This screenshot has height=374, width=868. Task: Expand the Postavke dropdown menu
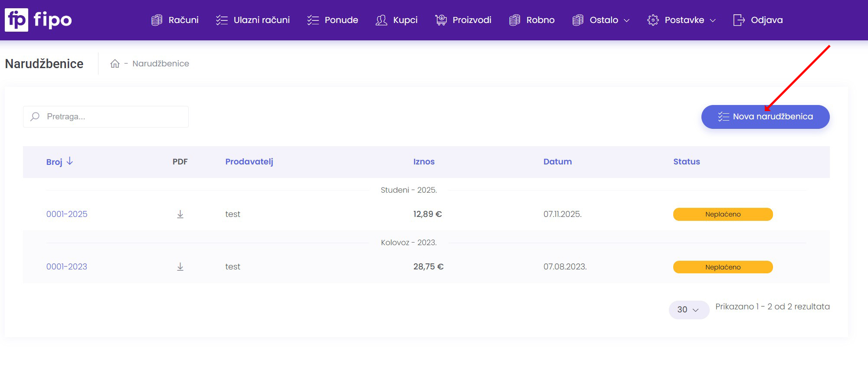point(681,20)
